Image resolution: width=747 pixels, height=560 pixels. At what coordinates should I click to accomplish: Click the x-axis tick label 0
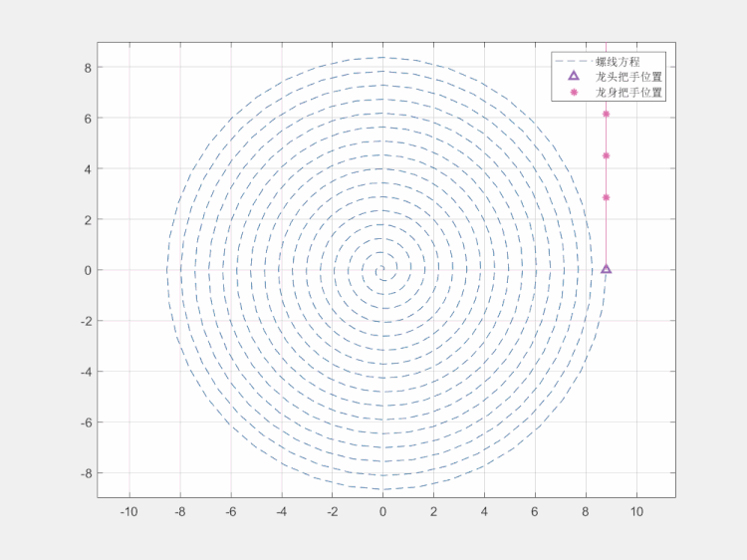pyautogui.click(x=382, y=512)
